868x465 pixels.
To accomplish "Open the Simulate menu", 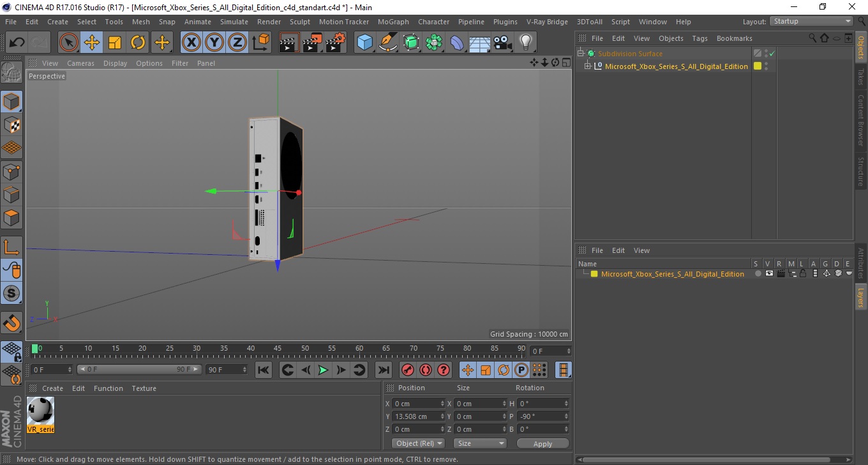I will (234, 22).
